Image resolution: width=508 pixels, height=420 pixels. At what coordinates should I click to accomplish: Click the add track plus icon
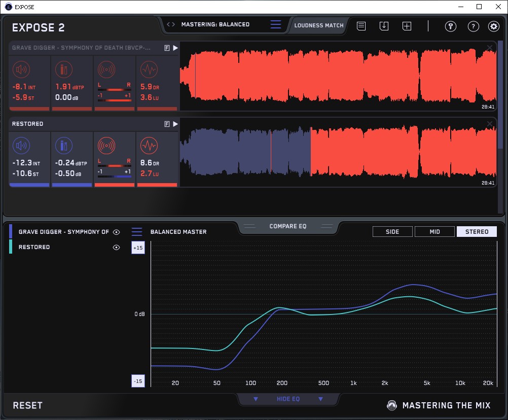point(407,26)
